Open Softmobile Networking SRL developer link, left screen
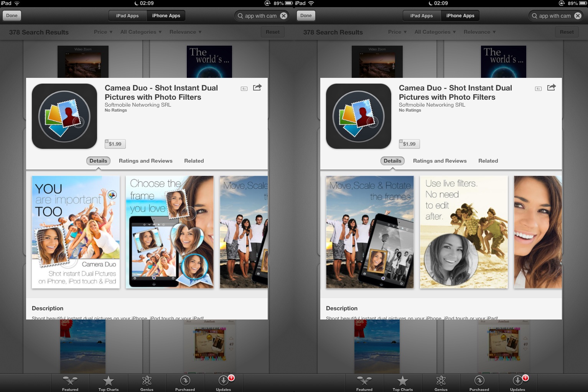Screen dimensions: 588x392 tap(138, 105)
